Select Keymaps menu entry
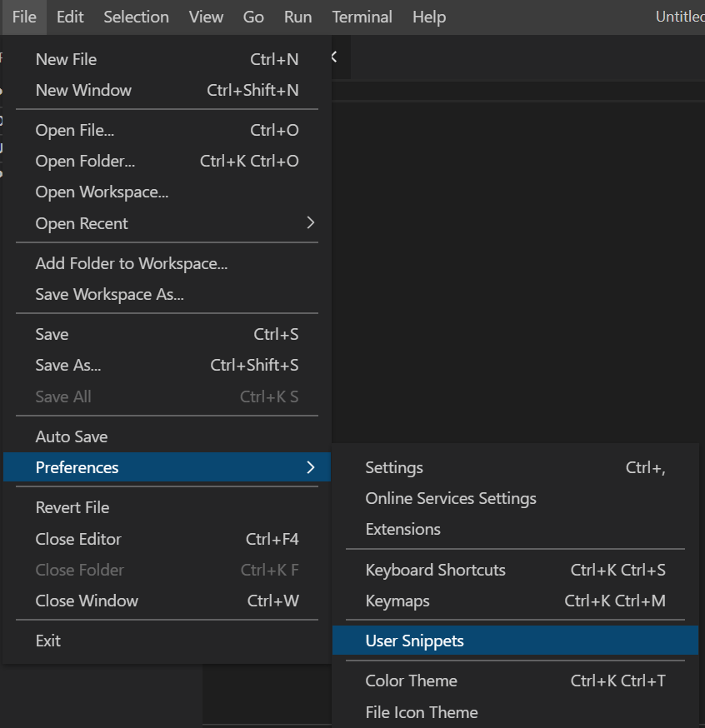Image resolution: width=705 pixels, height=728 pixels. tap(397, 601)
